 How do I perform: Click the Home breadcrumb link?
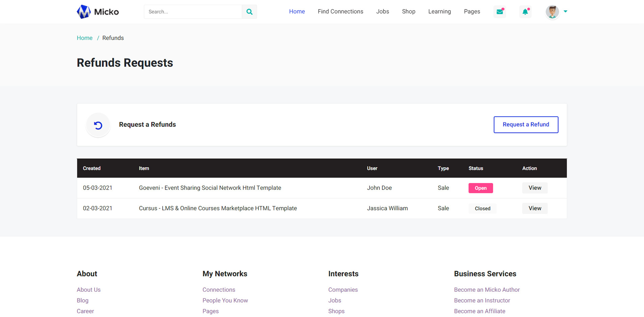[x=84, y=38]
